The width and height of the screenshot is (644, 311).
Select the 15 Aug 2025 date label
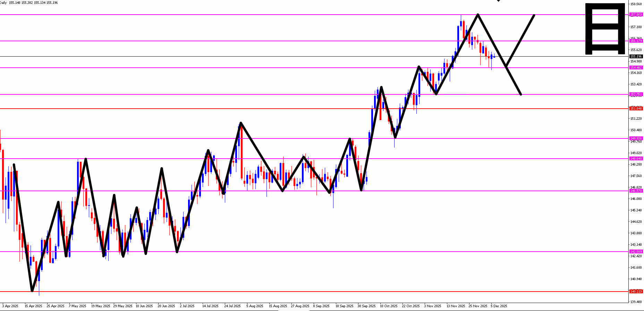(278, 306)
